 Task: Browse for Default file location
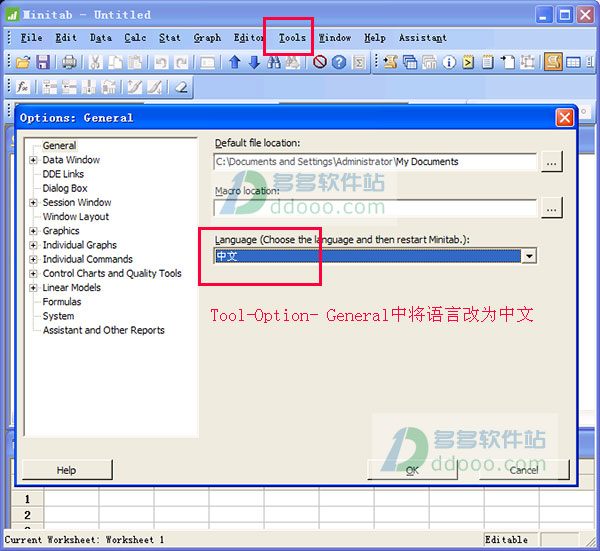click(x=551, y=162)
